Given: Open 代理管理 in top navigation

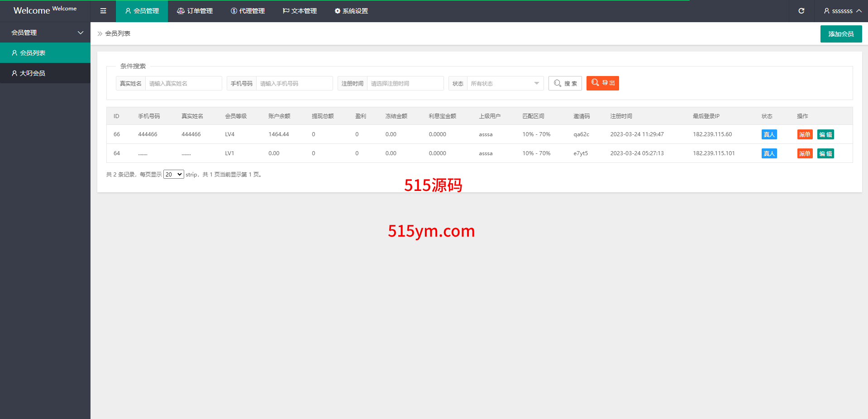Looking at the screenshot, I should [248, 11].
